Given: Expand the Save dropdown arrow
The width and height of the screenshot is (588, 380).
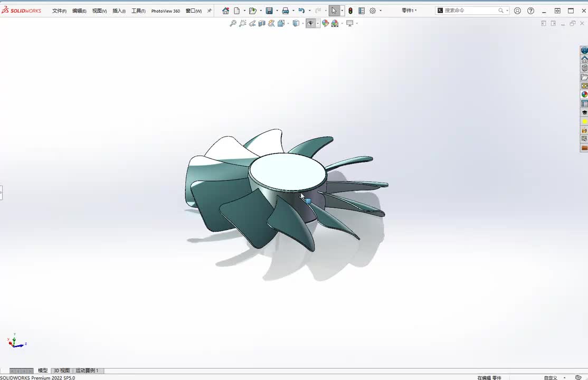Looking at the screenshot, I should [x=277, y=11].
